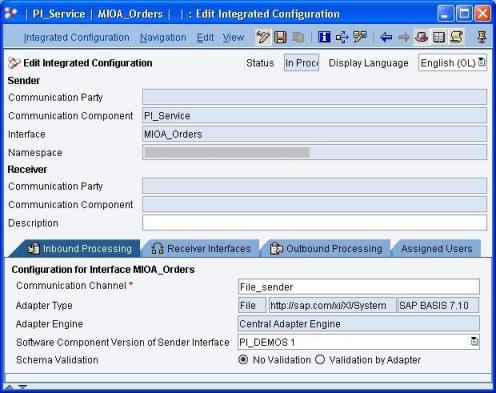Viewport: 496px width, 393px height.
Task: Go back using the blue left arrow
Action: pyautogui.click(x=386, y=37)
